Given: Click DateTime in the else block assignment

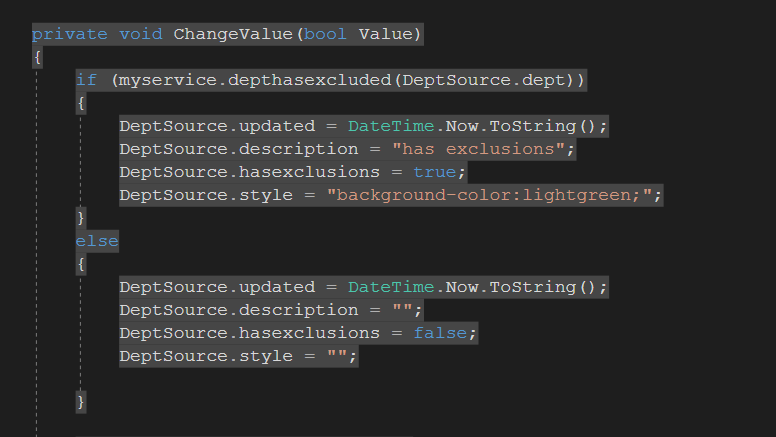Looking at the screenshot, I should (x=391, y=287).
